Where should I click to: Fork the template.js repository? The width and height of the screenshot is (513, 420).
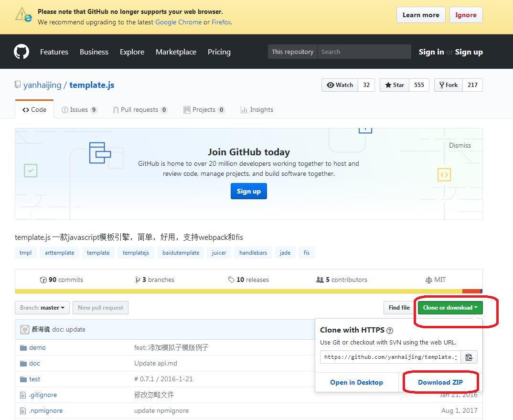pyautogui.click(x=448, y=85)
